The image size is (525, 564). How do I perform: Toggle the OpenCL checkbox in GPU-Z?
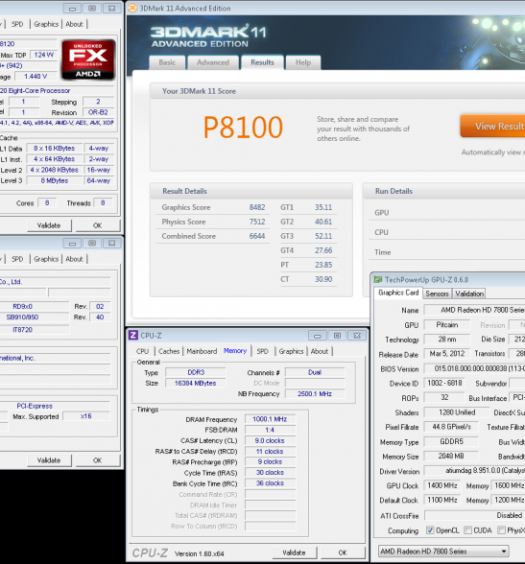tap(430, 530)
